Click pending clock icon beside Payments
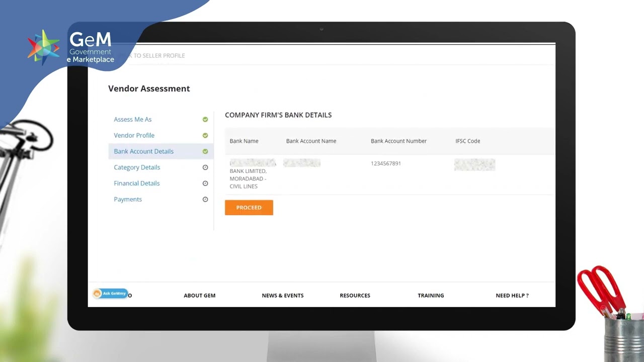 pyautogui.click(x=205, y=200)
